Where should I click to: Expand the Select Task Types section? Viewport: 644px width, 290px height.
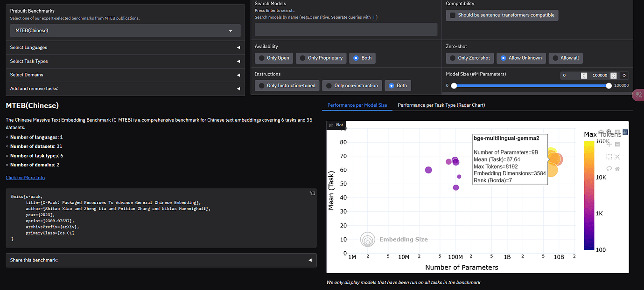125,61
